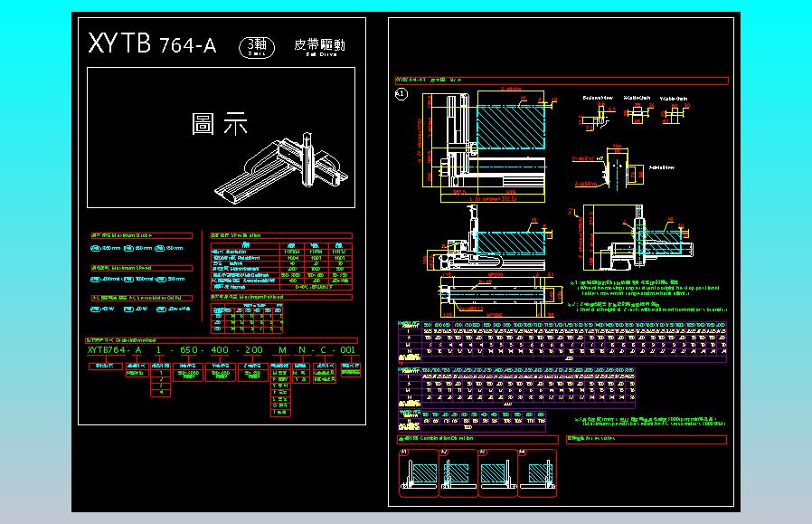Click the Combination Direction header bar

click(477, 439)
